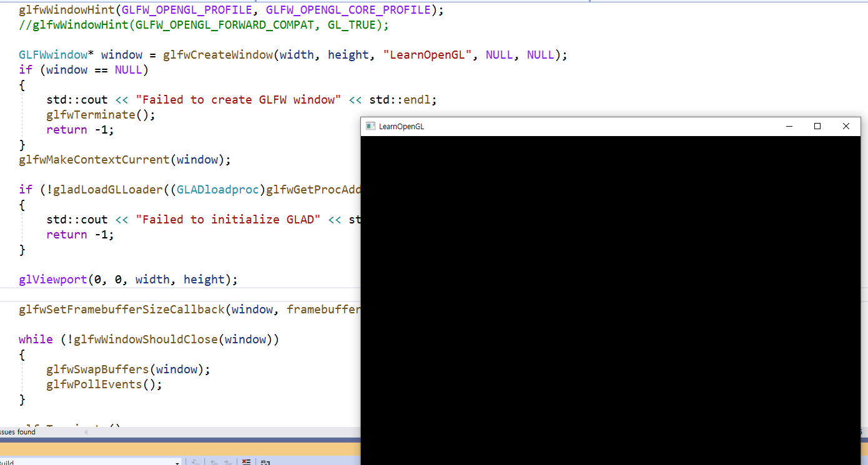868x465 pixels.
Task: Close the LearnOpenGL window
Action: click(846, 126)
